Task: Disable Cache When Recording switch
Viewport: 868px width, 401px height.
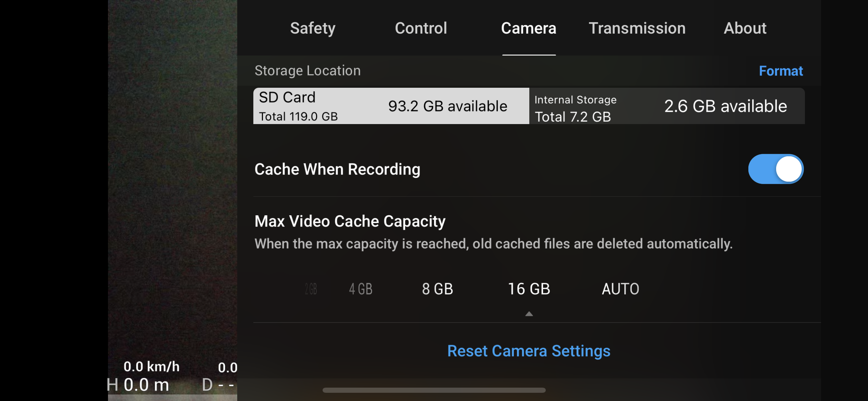Action: click(775, 169)
